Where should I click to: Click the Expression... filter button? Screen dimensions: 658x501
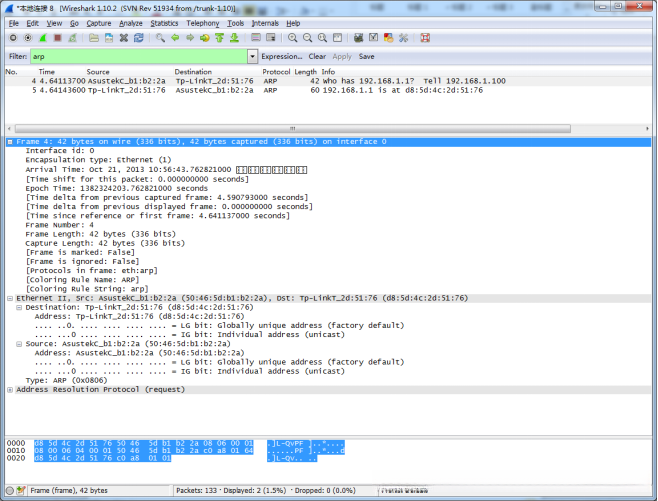click(x=282, y=57)
